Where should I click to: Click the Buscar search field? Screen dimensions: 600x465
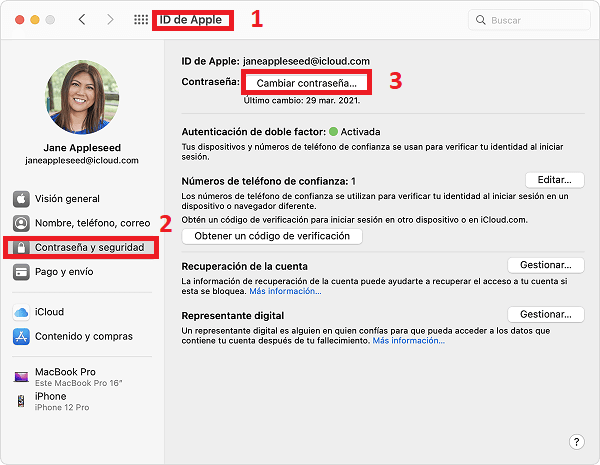tap(529, 20)
